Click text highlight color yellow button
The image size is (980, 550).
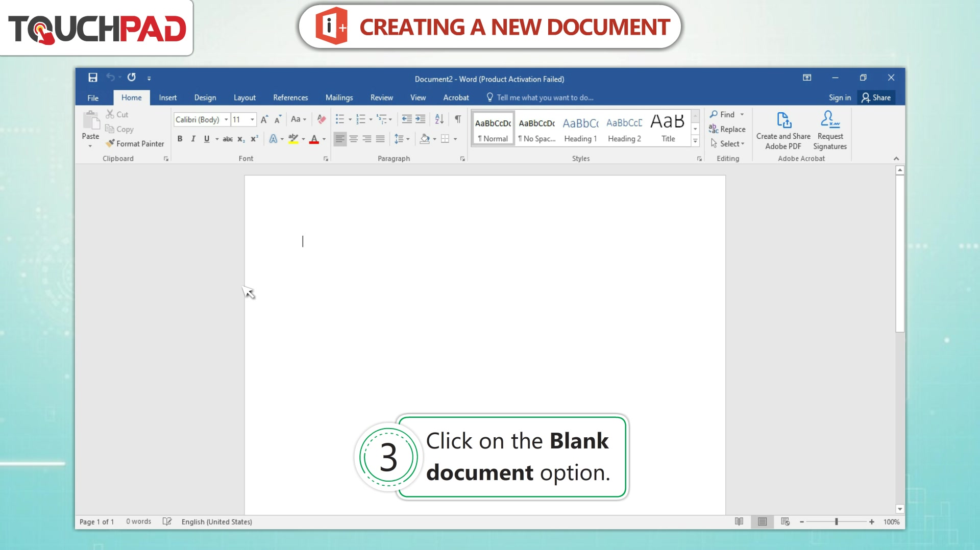click(x=293, y=139)
